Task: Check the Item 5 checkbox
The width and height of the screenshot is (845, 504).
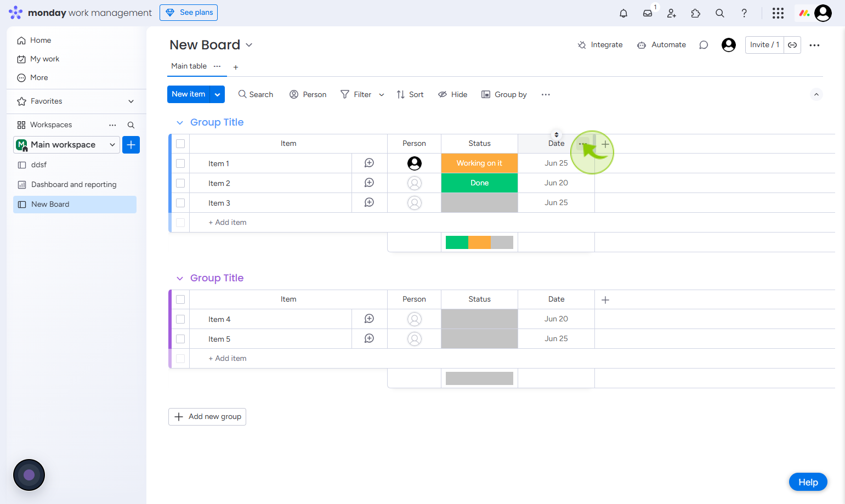Action: tap(180, 339)
